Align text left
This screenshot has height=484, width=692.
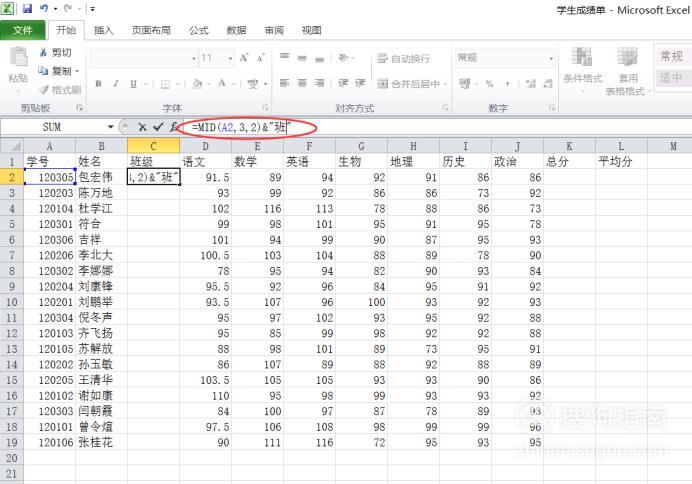coord(285,83)
